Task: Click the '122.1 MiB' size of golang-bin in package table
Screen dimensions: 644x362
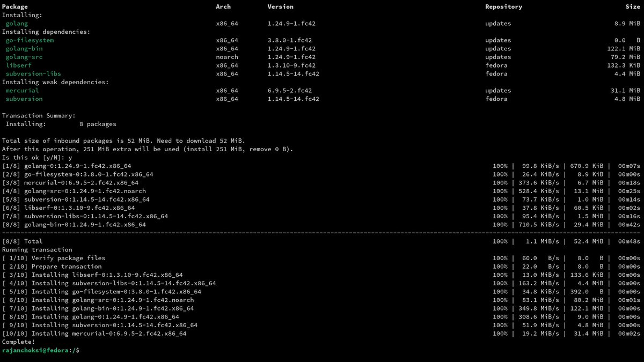Action: click(624, 49)
